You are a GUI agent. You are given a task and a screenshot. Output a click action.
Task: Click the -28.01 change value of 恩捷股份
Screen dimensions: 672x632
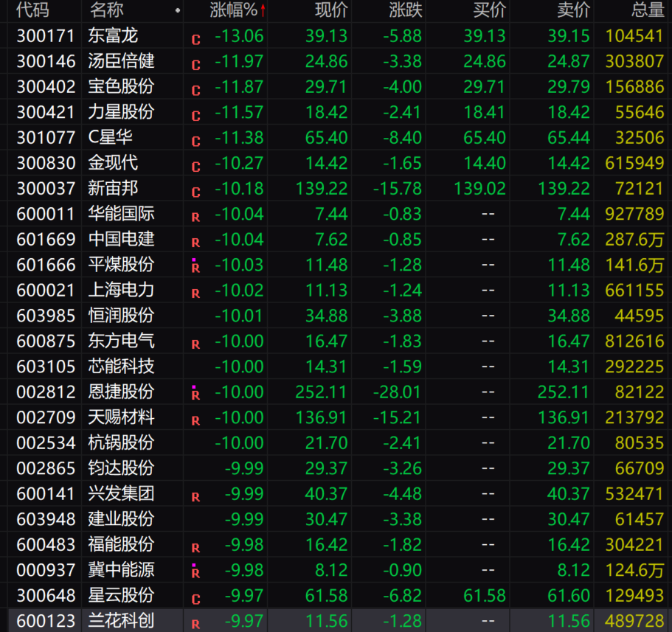click(397, 392)
